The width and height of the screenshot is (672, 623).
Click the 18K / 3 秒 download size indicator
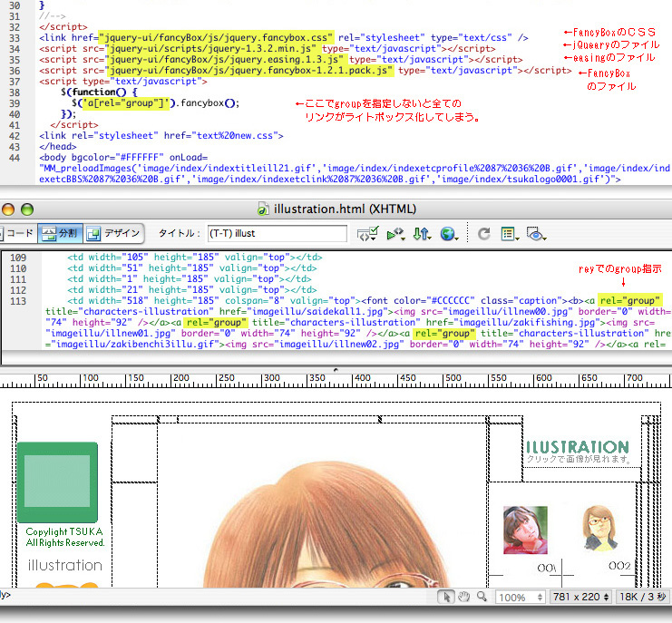click(642, 597)
